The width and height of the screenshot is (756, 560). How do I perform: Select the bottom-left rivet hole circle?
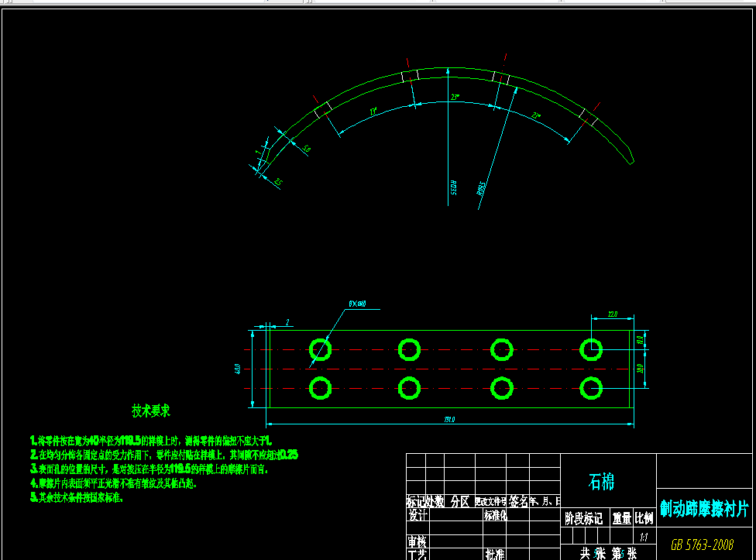pos(320,388)
